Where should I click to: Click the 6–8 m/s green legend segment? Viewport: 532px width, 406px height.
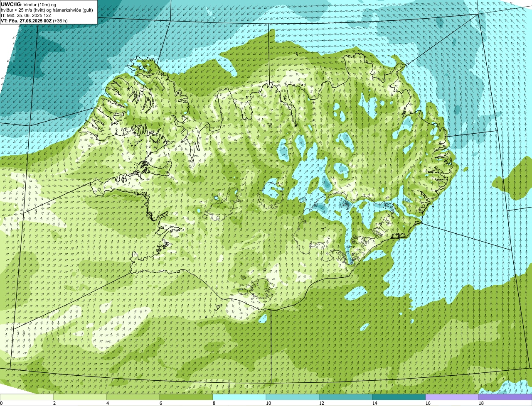[186, 397]
